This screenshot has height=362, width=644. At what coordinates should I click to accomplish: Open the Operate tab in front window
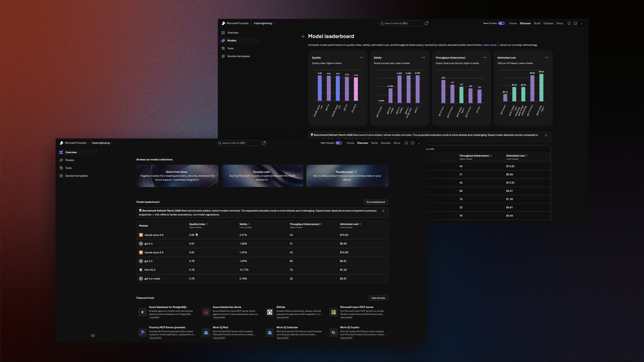tap(386, 143)
